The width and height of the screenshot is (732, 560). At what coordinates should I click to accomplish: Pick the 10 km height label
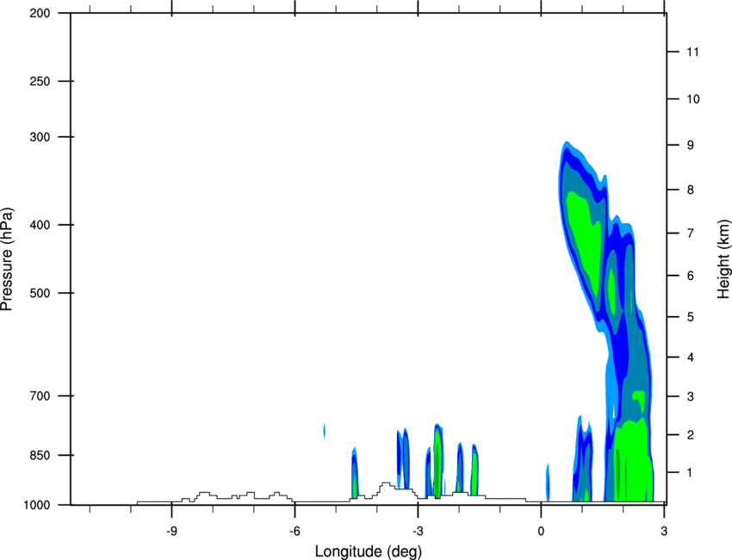tap(693, 99)
